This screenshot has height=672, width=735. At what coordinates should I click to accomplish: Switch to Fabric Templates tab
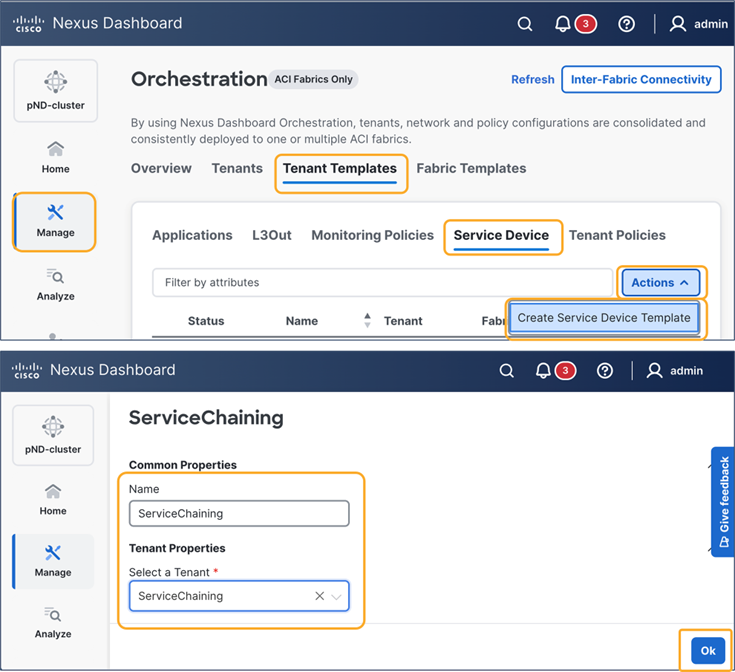(x=471, y=168)
